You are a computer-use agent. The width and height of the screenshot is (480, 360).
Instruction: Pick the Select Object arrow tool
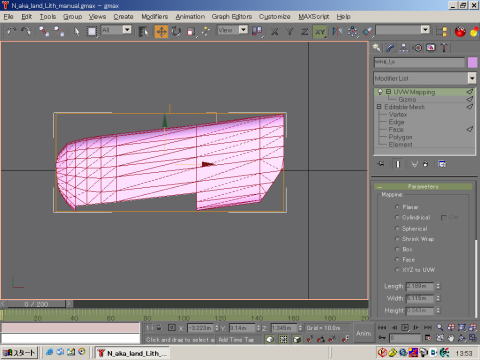(x=77, y=31)
